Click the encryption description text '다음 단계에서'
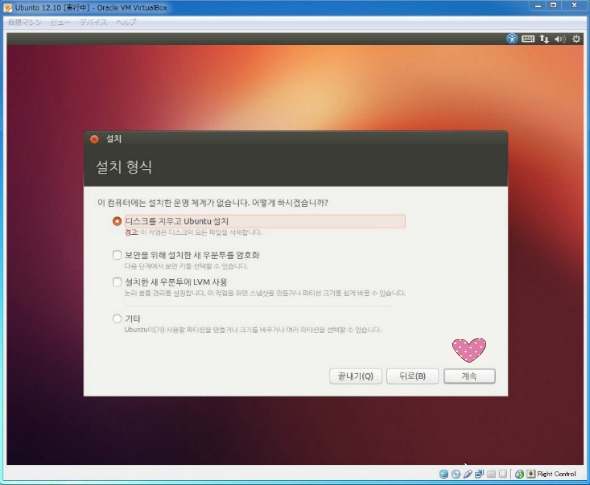Screen dimensions: 590x485 pos(186,266)
